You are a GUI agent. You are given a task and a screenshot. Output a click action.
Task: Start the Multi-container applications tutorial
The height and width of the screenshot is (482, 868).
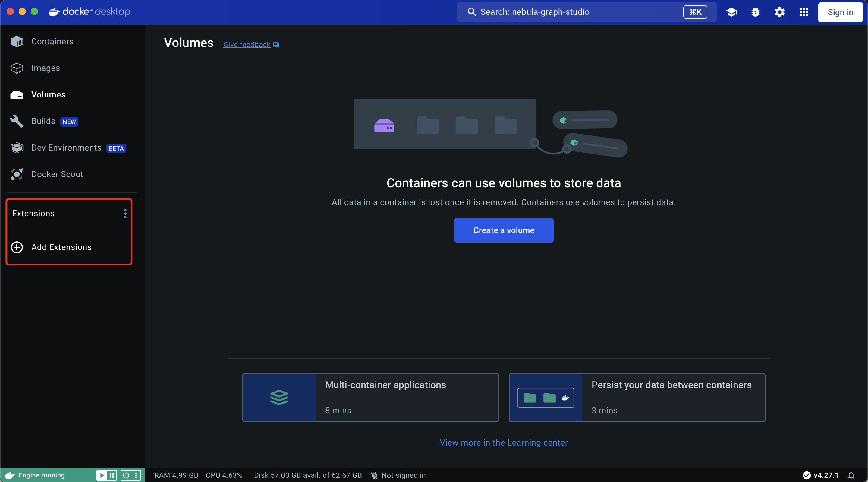[370, 398]
